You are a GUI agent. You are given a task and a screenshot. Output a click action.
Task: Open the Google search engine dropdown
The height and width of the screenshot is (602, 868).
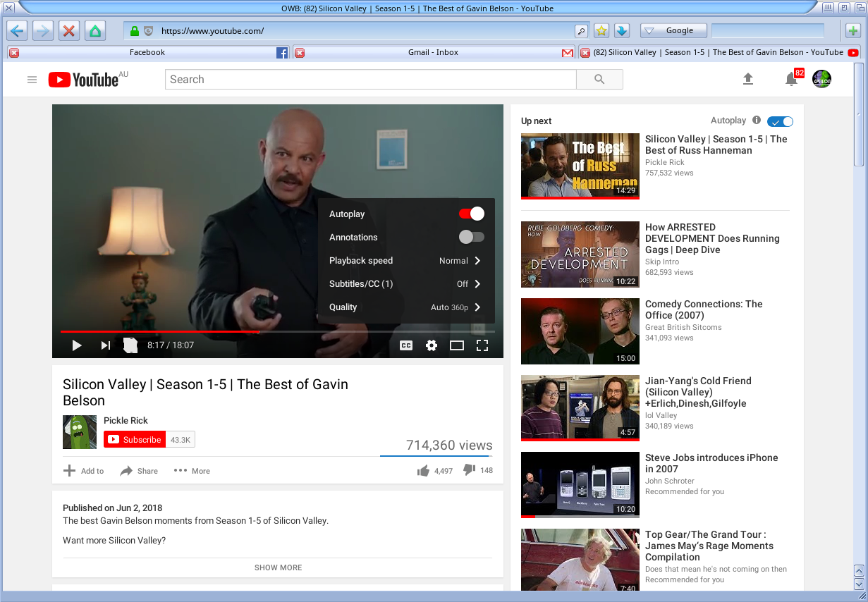[x=673, y=31]
